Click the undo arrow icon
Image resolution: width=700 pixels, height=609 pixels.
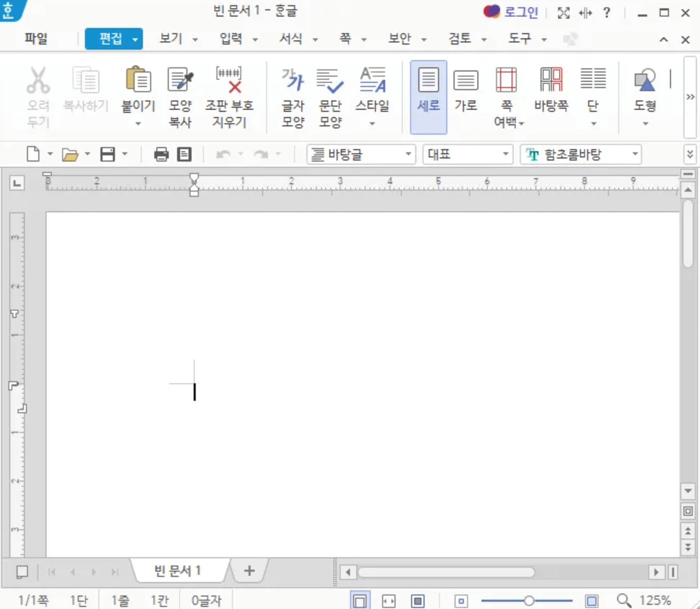(x=223, y=154)
